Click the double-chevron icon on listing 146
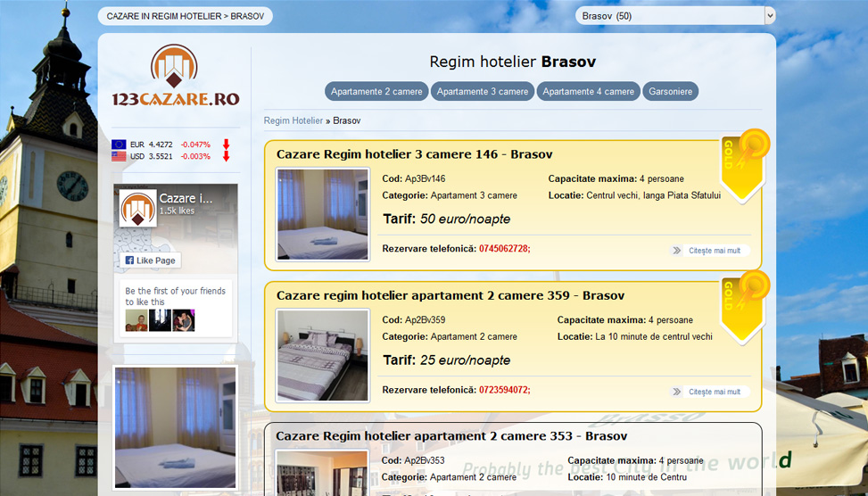 pos(676,251)
